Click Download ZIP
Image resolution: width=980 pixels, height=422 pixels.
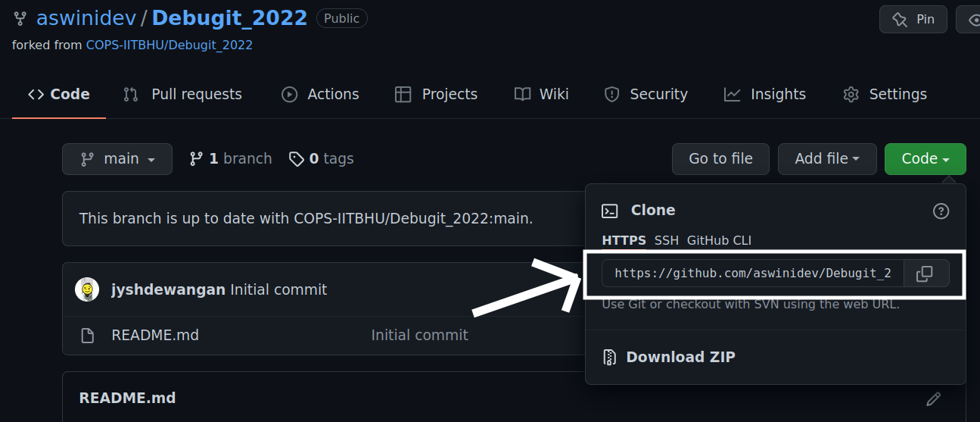click(680, 357)
